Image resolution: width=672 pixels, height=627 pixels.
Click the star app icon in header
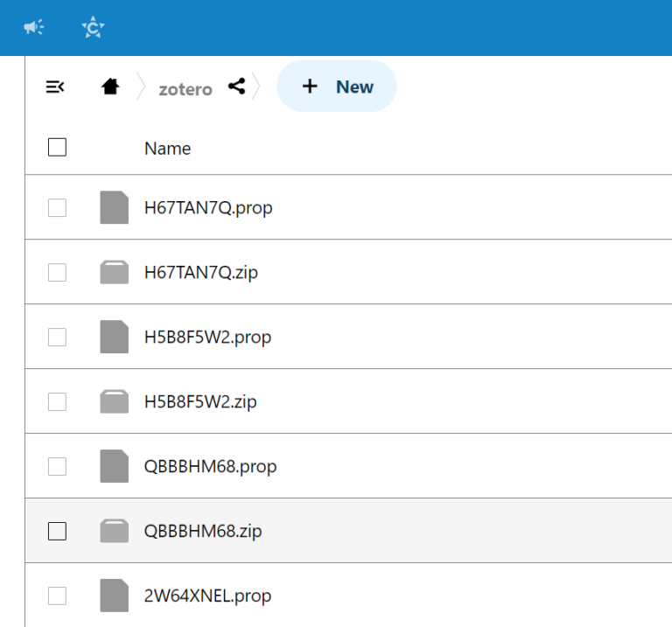[93, 28]
